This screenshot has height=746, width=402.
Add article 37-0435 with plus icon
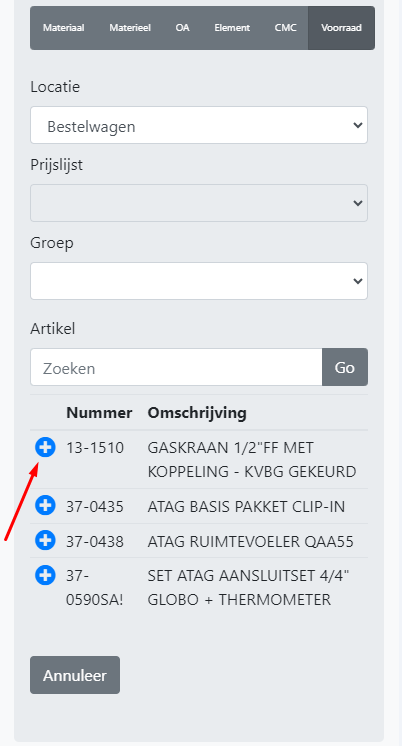point(45,505)
